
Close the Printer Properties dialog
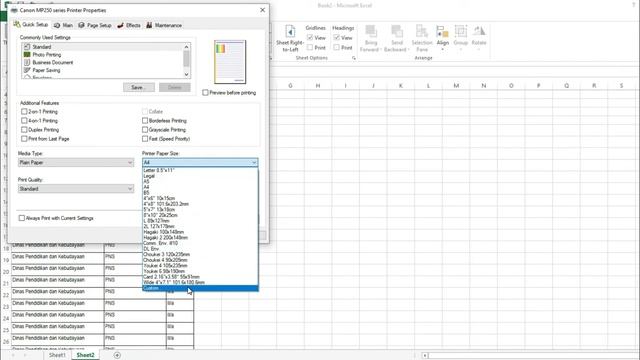pyautogui.click(x=262, y=10)
